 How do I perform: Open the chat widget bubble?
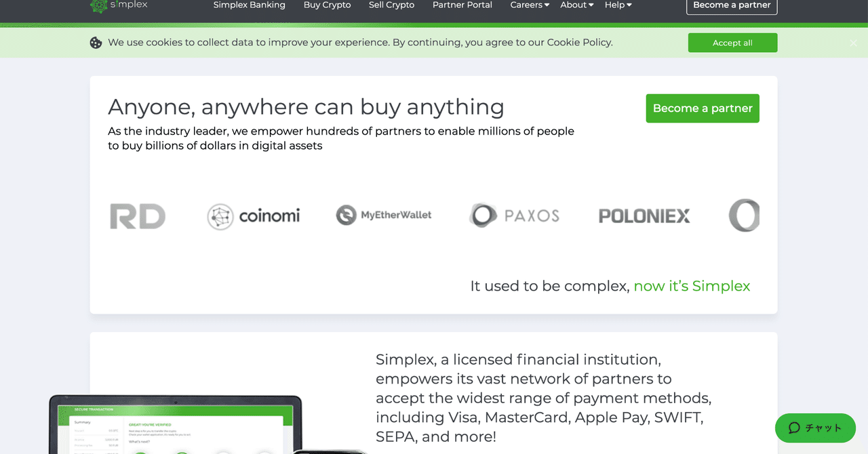click(x=815, y=428)
